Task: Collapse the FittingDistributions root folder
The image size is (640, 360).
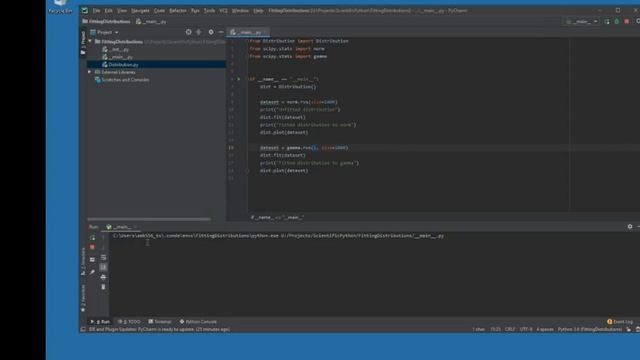Action: (90, 42)
